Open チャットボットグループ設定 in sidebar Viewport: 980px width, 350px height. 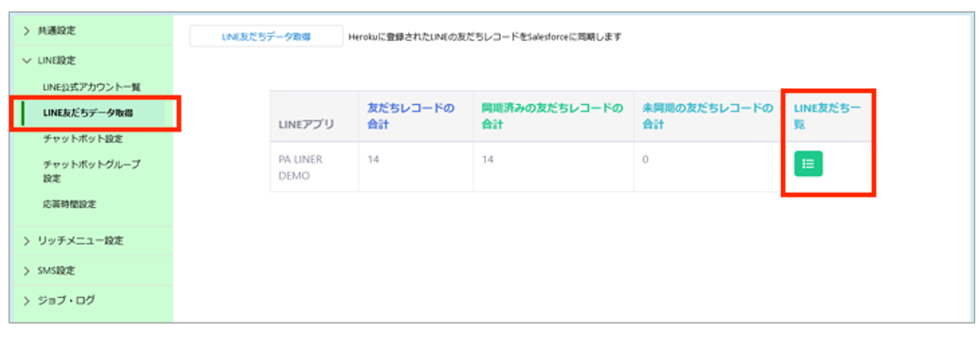tap(92, 171)
